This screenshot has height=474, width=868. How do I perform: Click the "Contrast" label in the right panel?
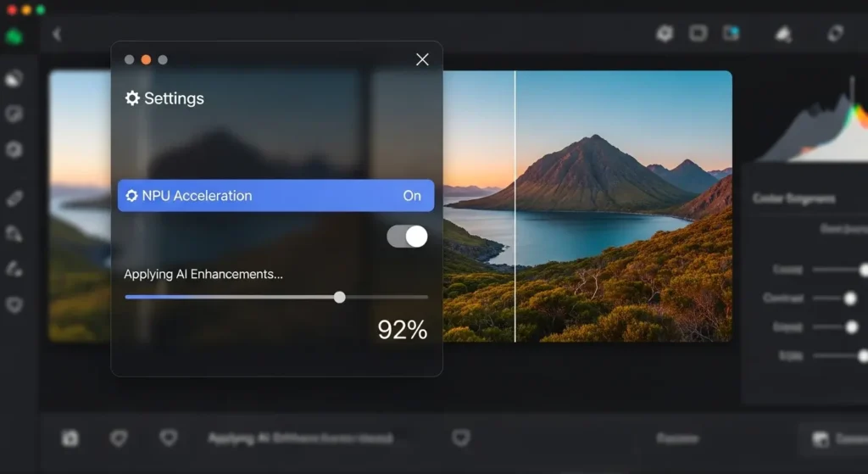(x=782, y=298)
